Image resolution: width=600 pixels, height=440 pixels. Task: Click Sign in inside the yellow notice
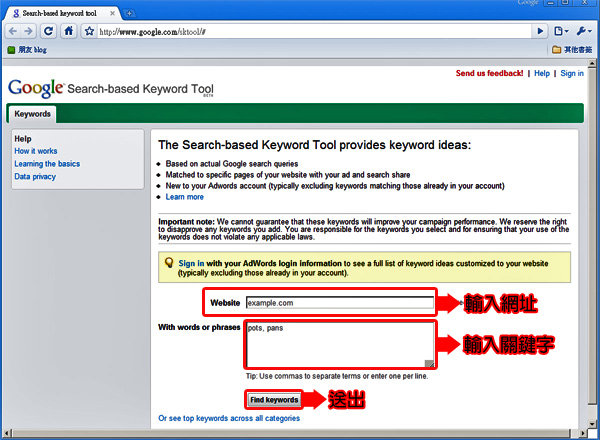(191, 263)
